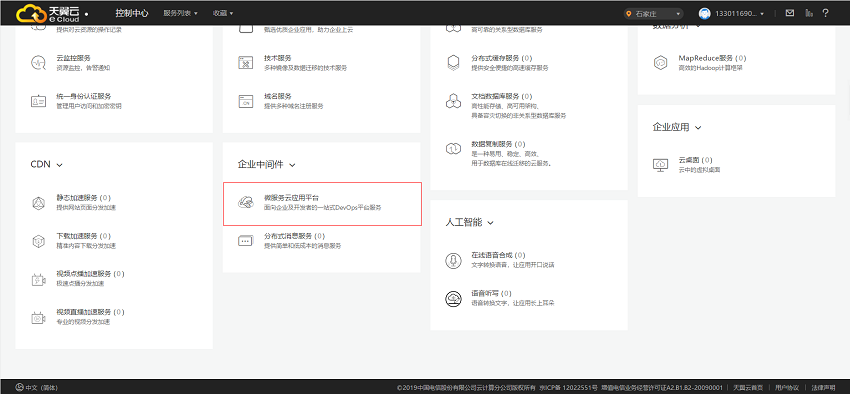Screen dimensions: 850x394
Task: Click the 数据复制服务 icon
Action: point(453,148)
